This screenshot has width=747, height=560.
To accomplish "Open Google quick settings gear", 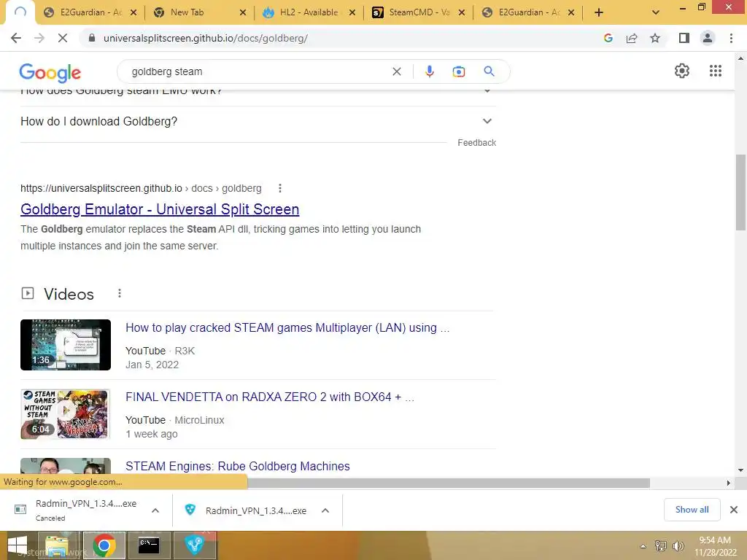I will [x=682, y=71].
